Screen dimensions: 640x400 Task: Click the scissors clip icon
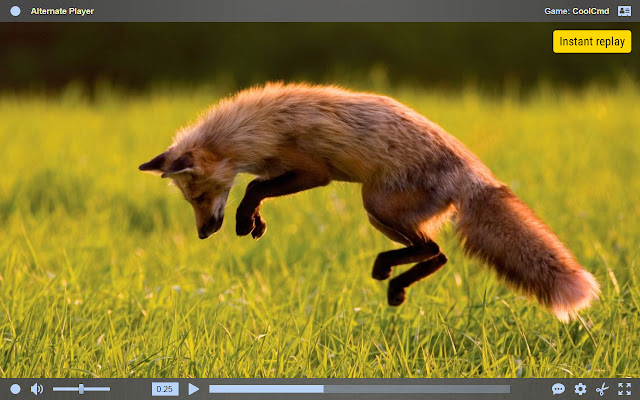[602, 389]
